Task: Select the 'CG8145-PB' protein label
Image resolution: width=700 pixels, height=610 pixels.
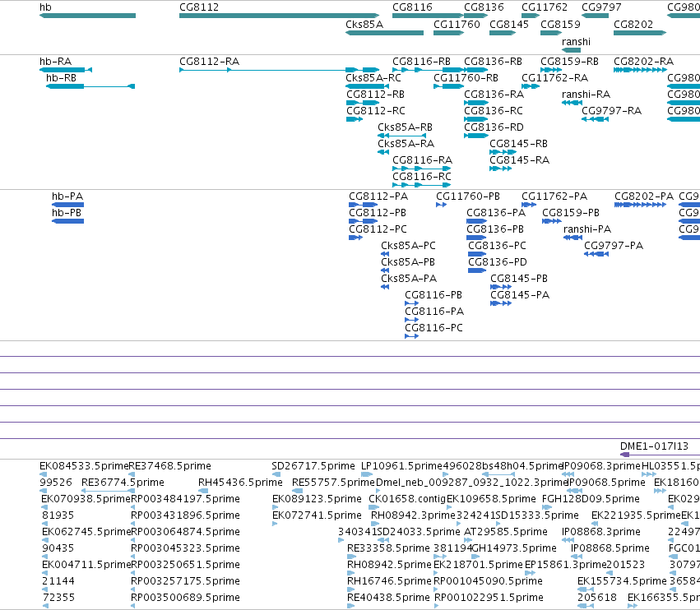Action: pyautogui.click(x=519, y=279)
